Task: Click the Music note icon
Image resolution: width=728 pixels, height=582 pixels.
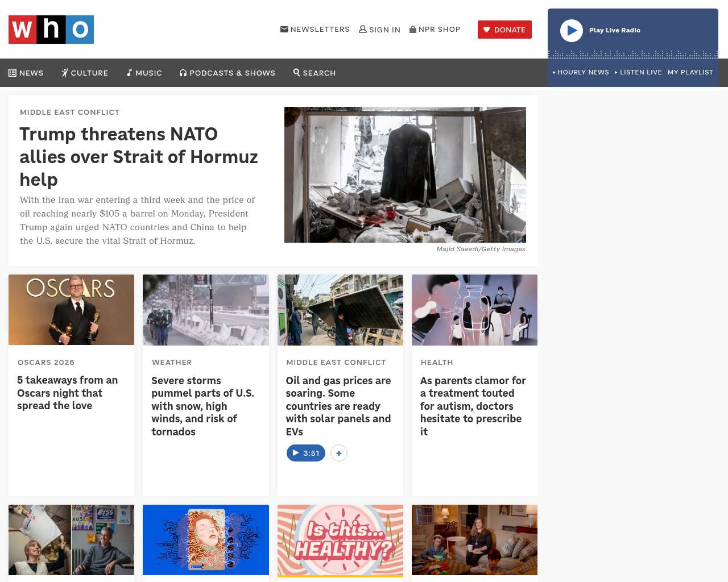Action: (130, 73)
